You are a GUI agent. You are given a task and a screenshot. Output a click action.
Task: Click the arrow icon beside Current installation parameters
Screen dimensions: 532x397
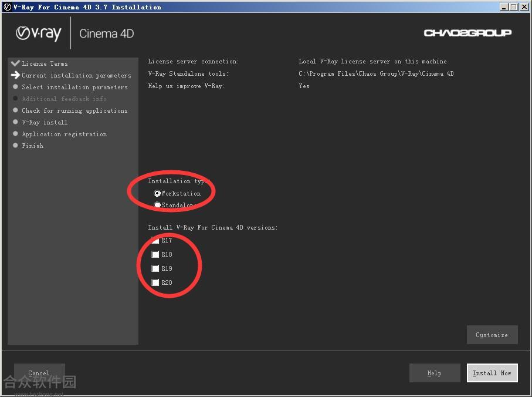pos(15,75)
